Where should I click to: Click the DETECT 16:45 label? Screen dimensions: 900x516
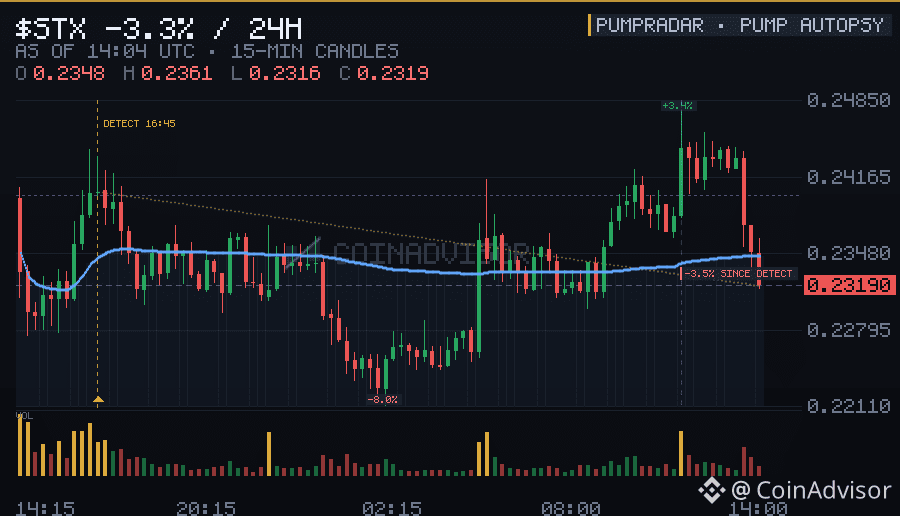139,123
